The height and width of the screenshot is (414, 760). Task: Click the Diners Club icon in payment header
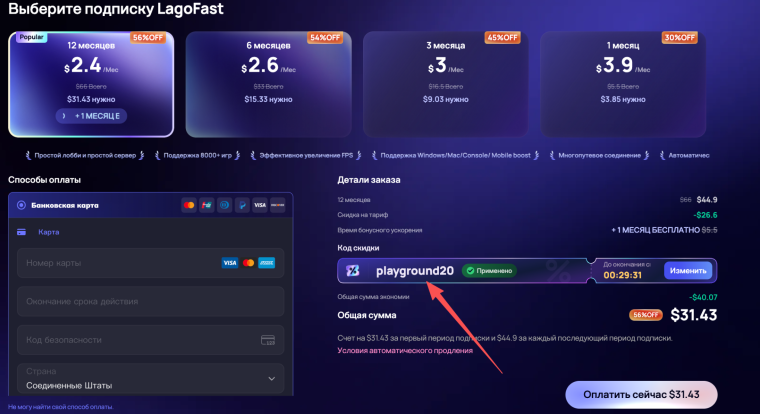224,205
